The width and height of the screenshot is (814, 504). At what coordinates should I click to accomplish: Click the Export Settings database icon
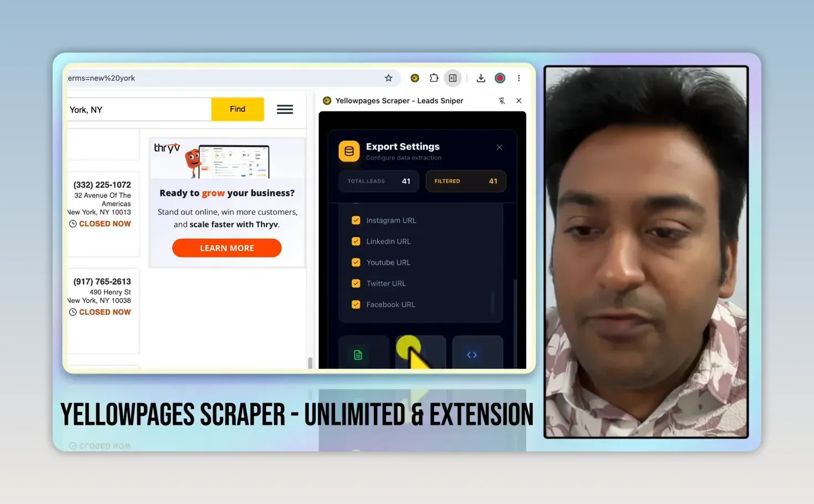349,151
